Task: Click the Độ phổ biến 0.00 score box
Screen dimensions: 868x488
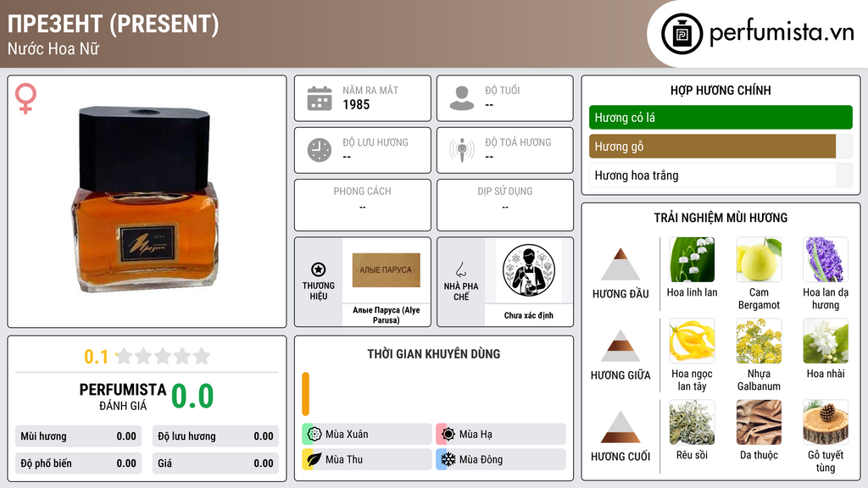Action: 78,463
